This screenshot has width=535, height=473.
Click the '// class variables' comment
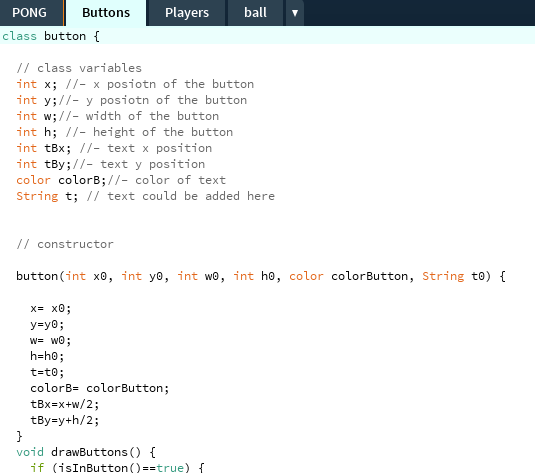(79, 68)
